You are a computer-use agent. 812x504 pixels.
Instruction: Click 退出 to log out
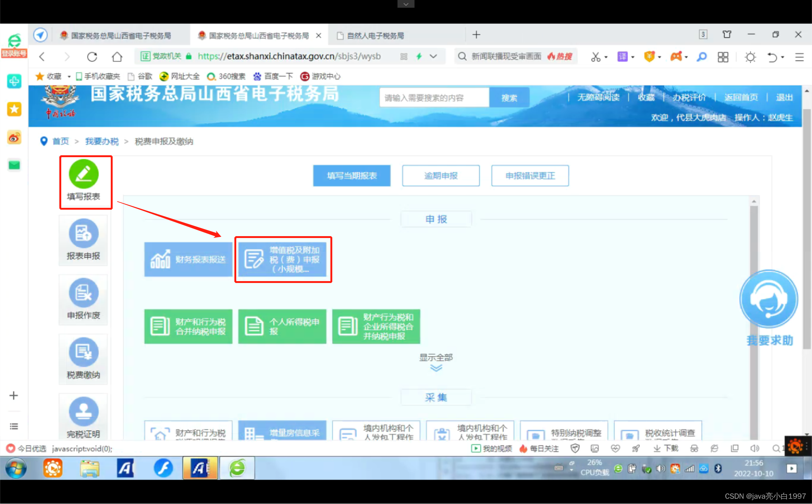pyautogui.click(x=784, y=97)
